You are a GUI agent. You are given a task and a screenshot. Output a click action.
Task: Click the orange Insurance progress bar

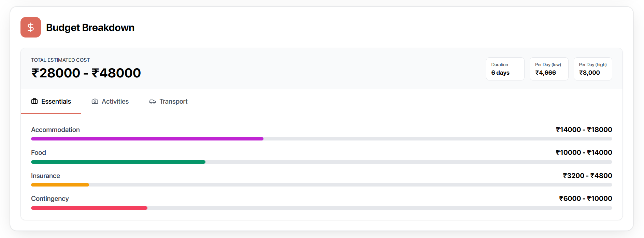60,185
